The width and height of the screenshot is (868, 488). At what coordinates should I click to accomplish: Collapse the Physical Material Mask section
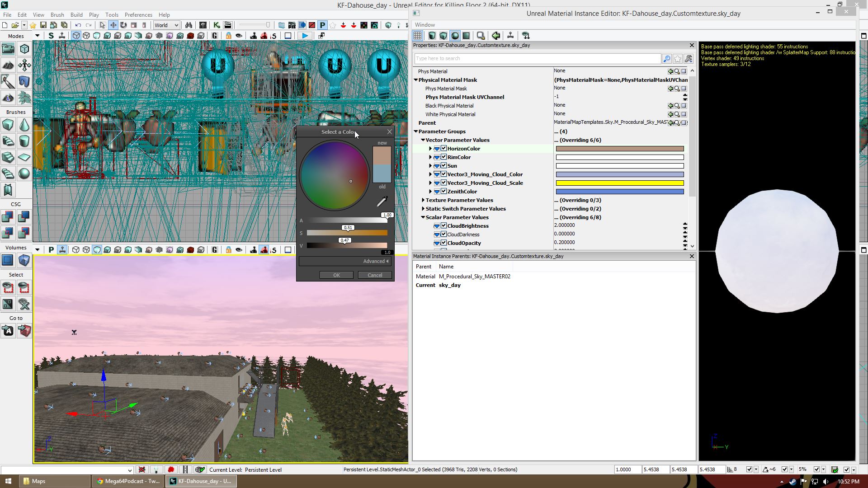[416, 80]
